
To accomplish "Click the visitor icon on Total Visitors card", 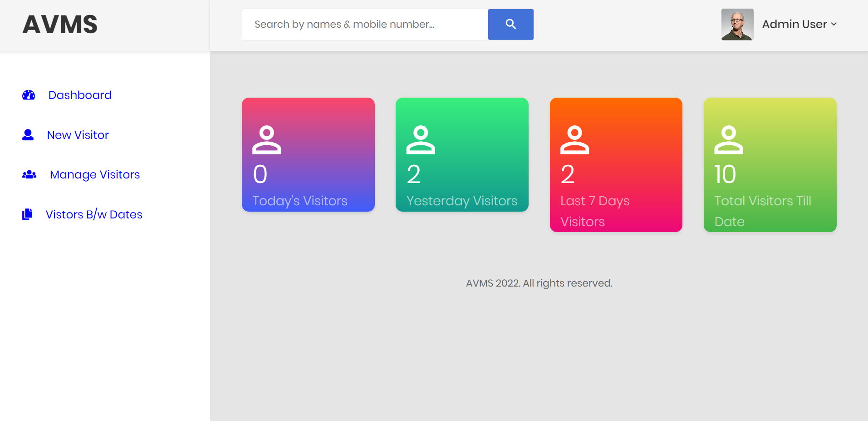I will [728, 139].
